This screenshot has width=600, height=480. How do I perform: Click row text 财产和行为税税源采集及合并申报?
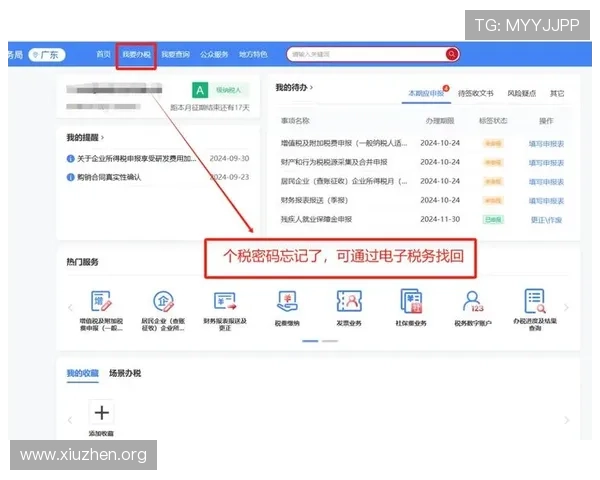pos(334,162)
